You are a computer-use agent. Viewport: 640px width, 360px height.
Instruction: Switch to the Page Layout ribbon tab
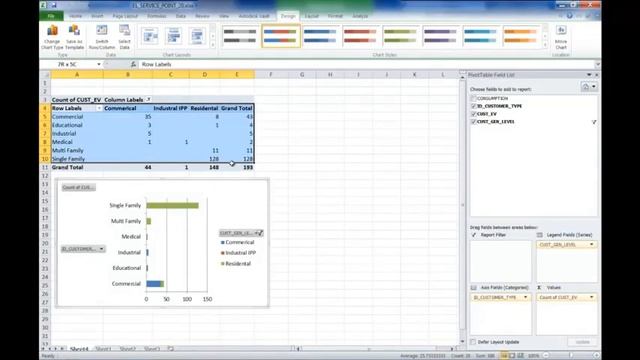pos(125,16)
